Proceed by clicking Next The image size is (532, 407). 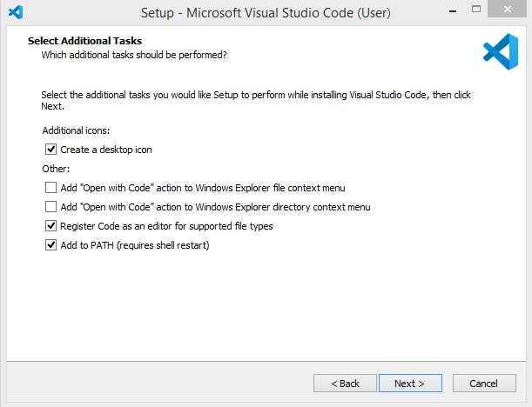point(409,384)
